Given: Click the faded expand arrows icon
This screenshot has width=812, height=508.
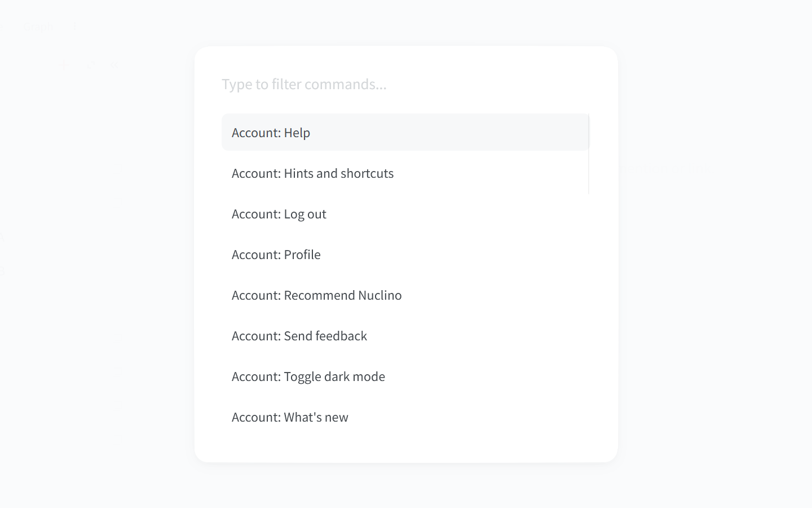Looking at the screenshot, I should (90, 65).
